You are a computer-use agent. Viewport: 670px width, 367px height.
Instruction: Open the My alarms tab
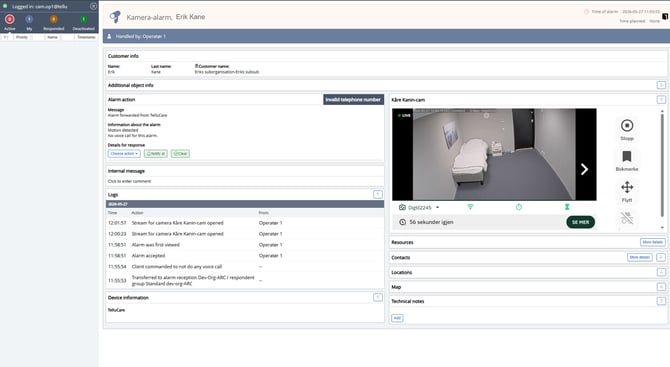[29, 22]
